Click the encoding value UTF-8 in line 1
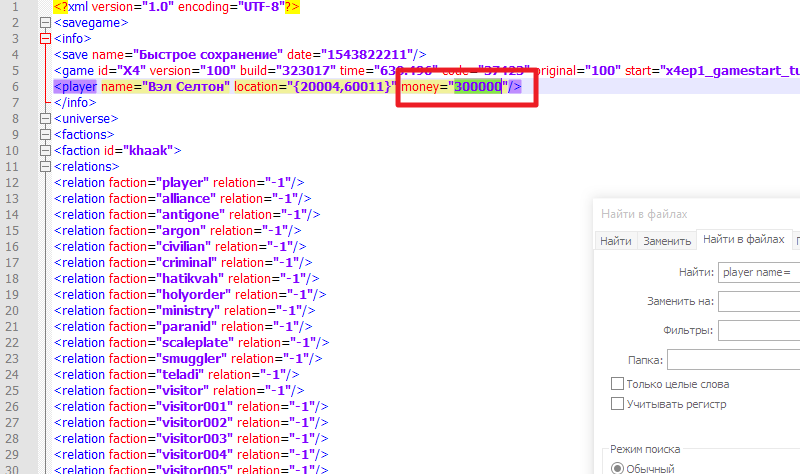 pyautogui.click(x=261, y=7)
